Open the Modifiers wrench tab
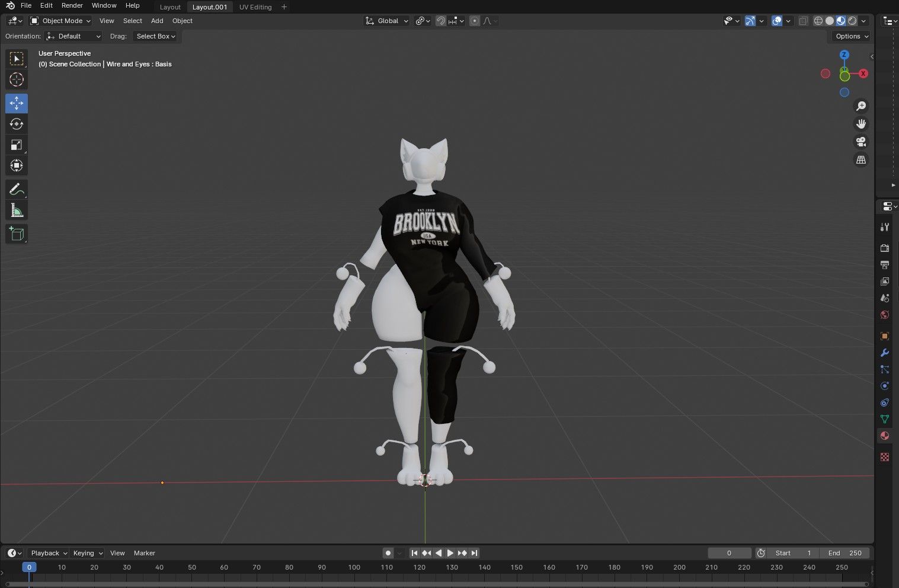899x588 pixels. click(885, 353)
